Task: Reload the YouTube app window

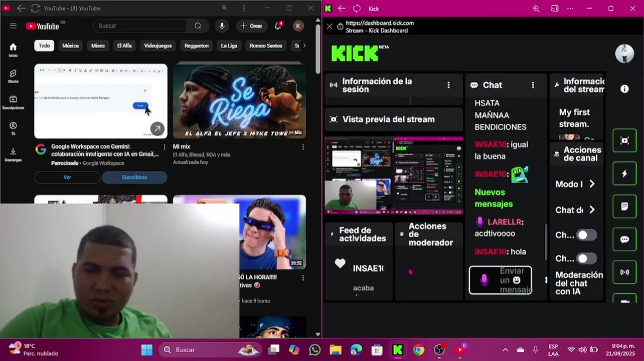Action: 35,9
